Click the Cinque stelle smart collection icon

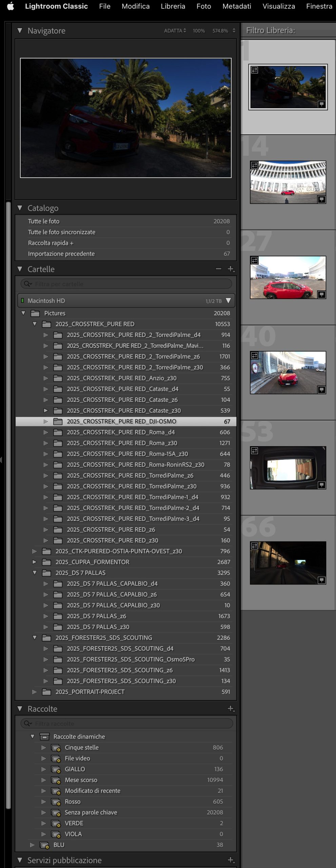tap(55, 748)
